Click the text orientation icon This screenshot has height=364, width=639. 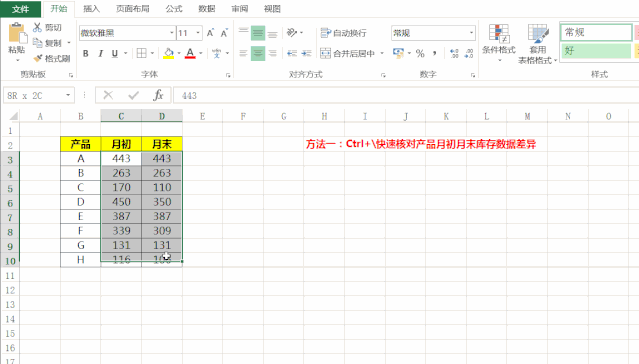click(x=292, y=33)
